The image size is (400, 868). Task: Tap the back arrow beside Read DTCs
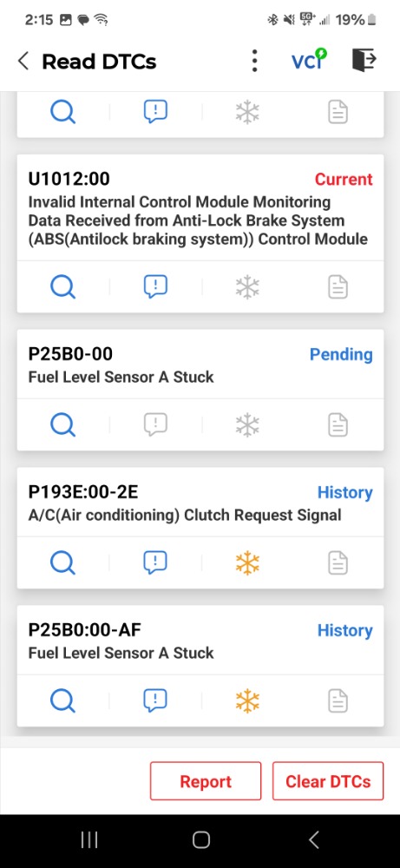[x=23, y=61]
